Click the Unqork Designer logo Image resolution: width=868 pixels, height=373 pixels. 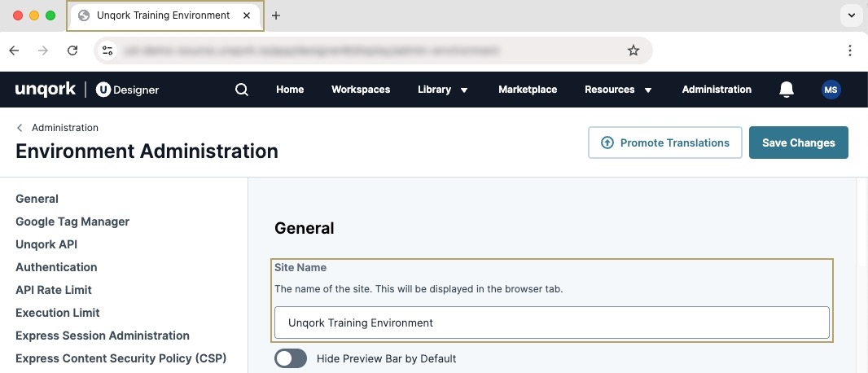pos(87,89)
